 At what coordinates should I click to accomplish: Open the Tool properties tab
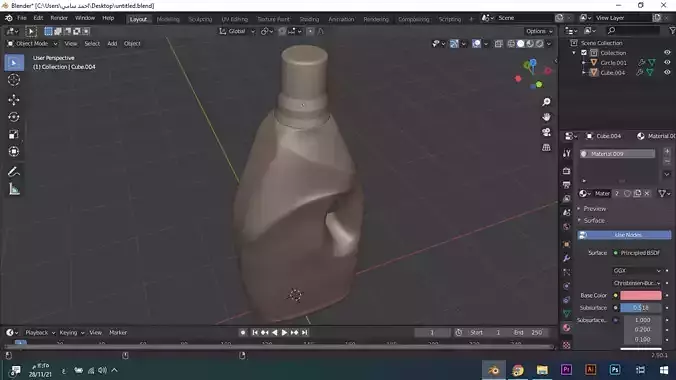point(566,153)
